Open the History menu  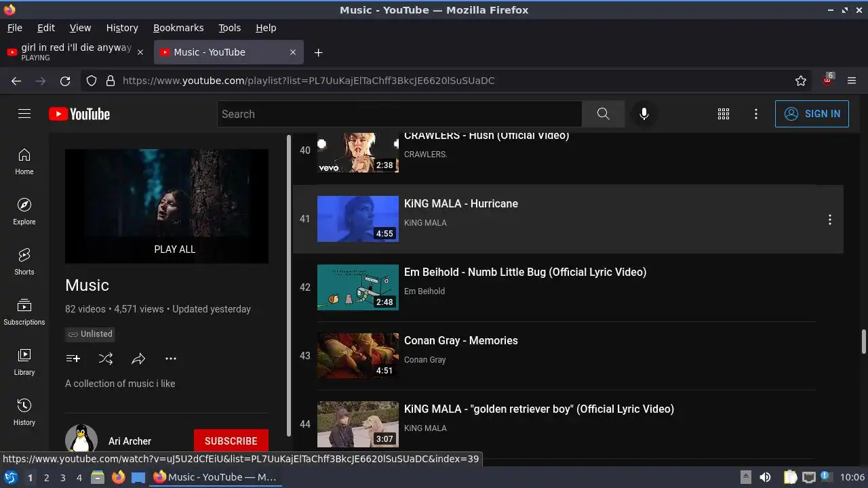click(122, 28)
